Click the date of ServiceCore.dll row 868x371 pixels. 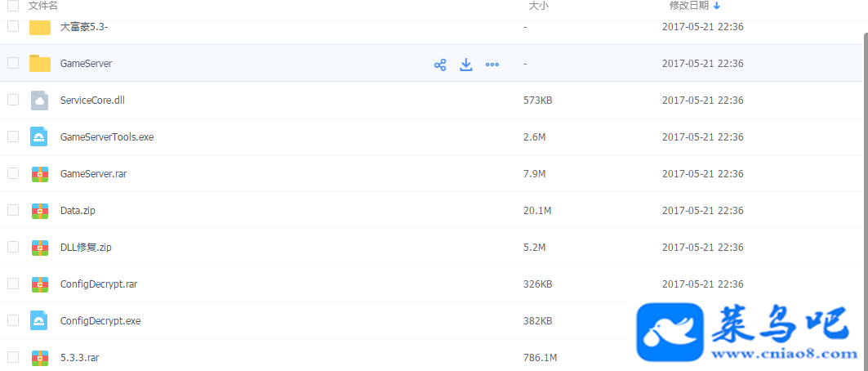point(702,101)
